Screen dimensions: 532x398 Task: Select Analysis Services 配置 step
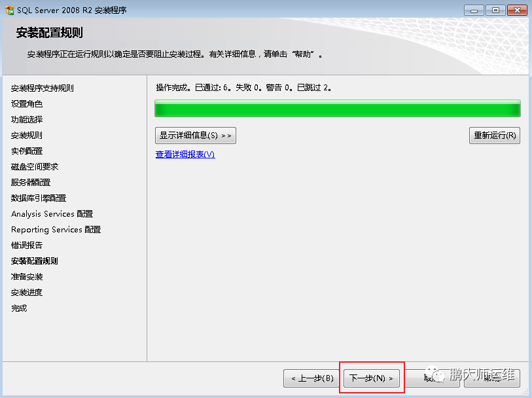coord(52,214)
